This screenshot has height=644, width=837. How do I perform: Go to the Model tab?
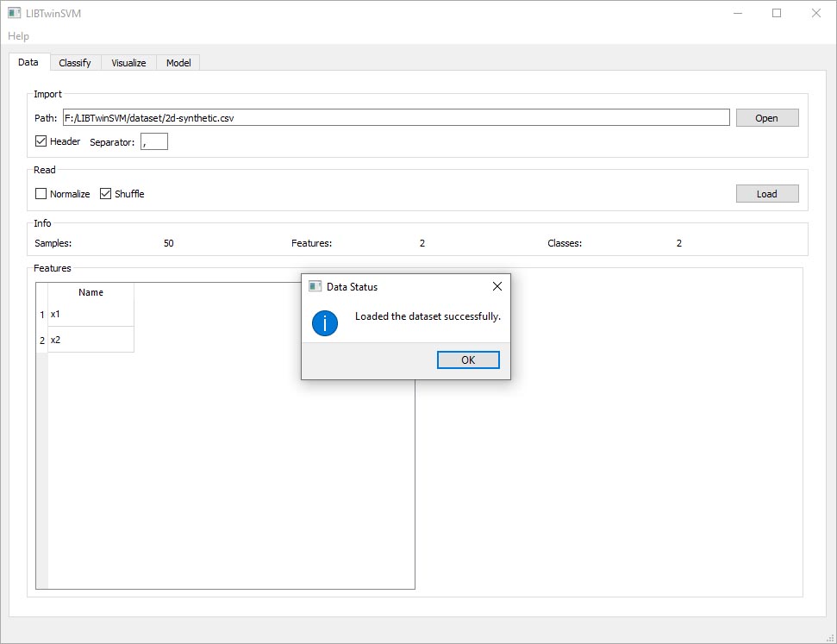[x=178, y=62]
